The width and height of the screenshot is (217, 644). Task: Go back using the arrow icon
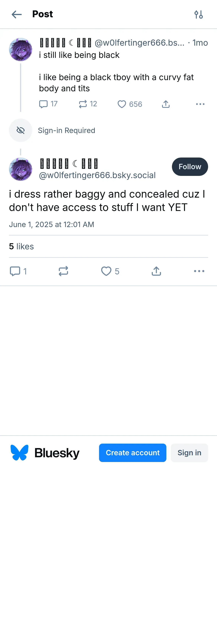point(17,14)
